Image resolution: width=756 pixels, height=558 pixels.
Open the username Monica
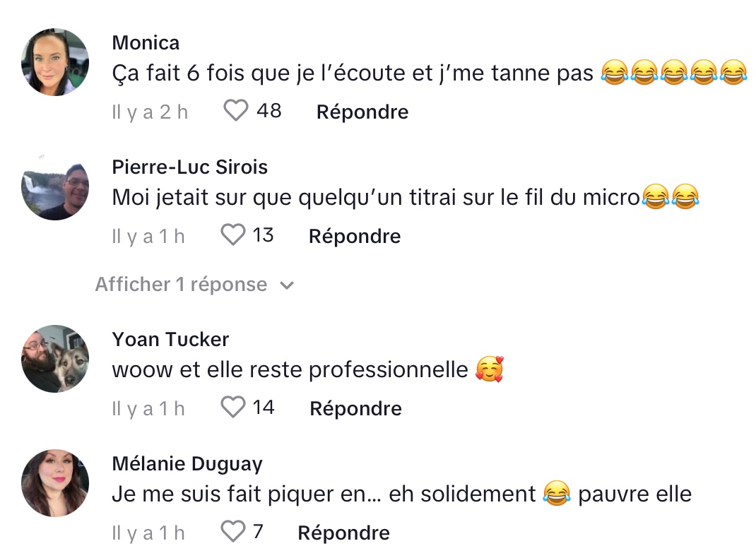tap(146, 43)
